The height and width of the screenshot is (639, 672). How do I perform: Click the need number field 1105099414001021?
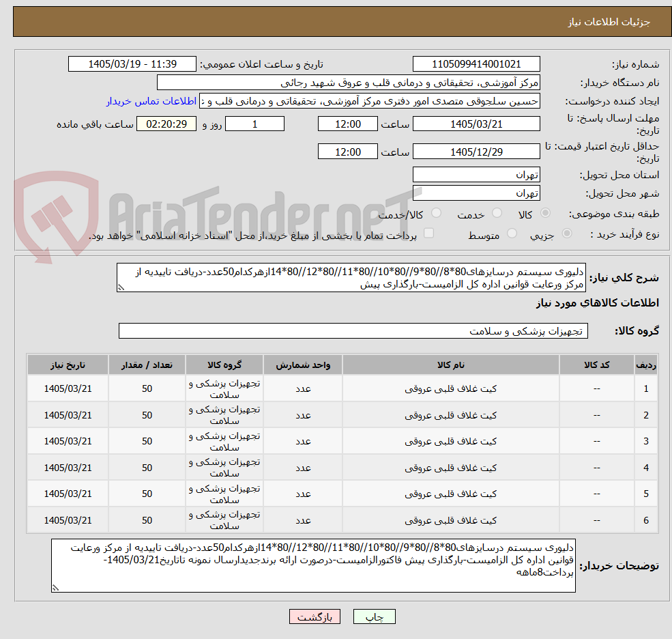click(476, 64)
